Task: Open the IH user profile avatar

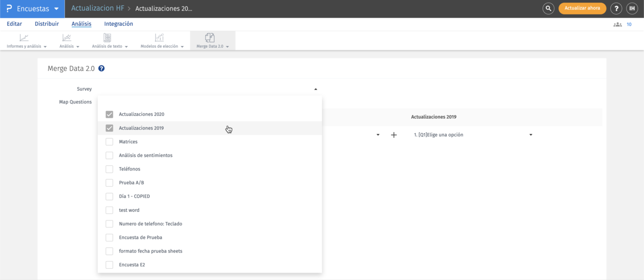Action: click(632, 9)
